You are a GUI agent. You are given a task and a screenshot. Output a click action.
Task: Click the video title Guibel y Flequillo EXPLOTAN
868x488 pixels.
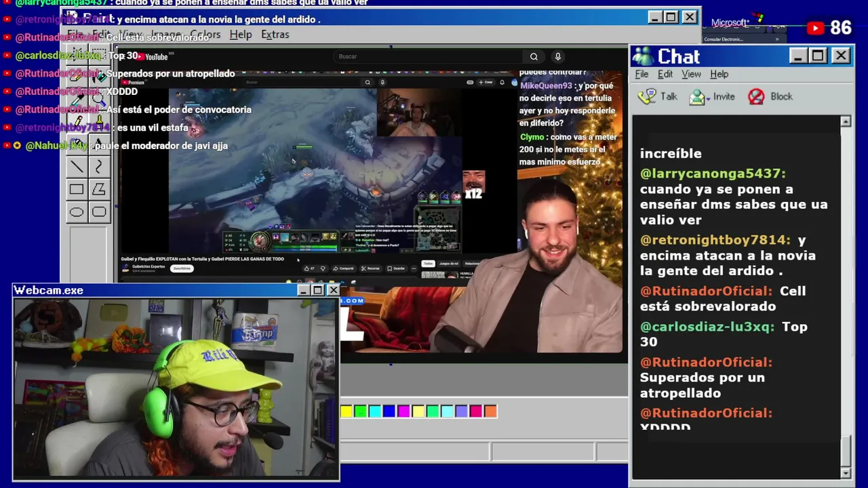coord(202,259)
